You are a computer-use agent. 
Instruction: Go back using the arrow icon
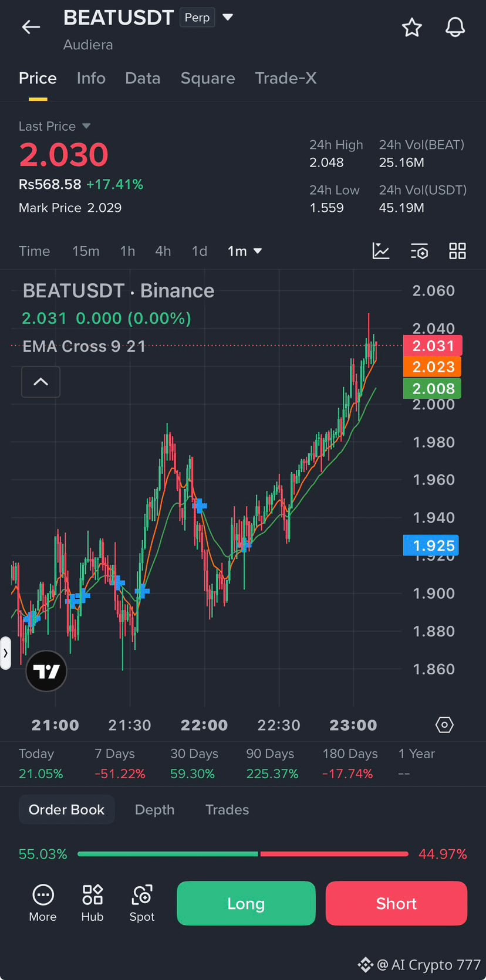click(x=31, y=27)
